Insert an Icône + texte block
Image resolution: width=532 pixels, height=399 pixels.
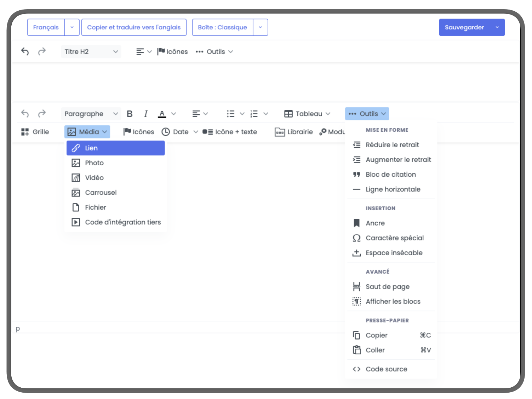pyautogui.click(x=230, y=132)
